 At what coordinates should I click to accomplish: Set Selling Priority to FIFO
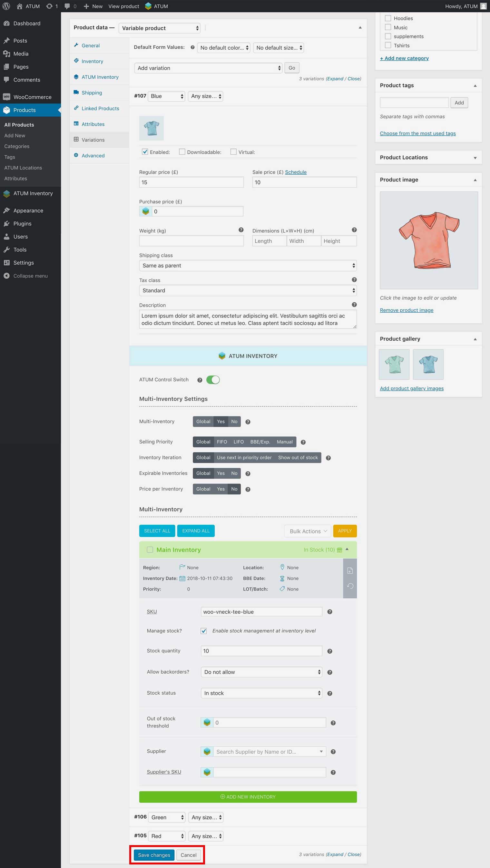(222, 442)
